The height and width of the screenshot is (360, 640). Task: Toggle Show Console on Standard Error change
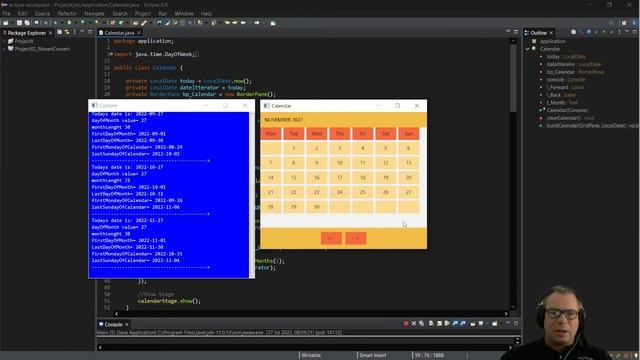463,324
